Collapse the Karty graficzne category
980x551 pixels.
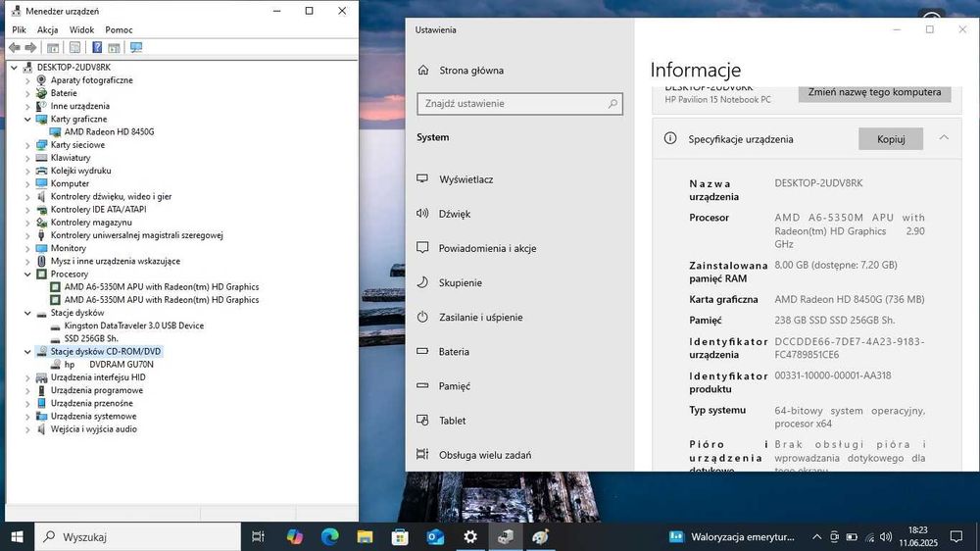click(27, 119)
